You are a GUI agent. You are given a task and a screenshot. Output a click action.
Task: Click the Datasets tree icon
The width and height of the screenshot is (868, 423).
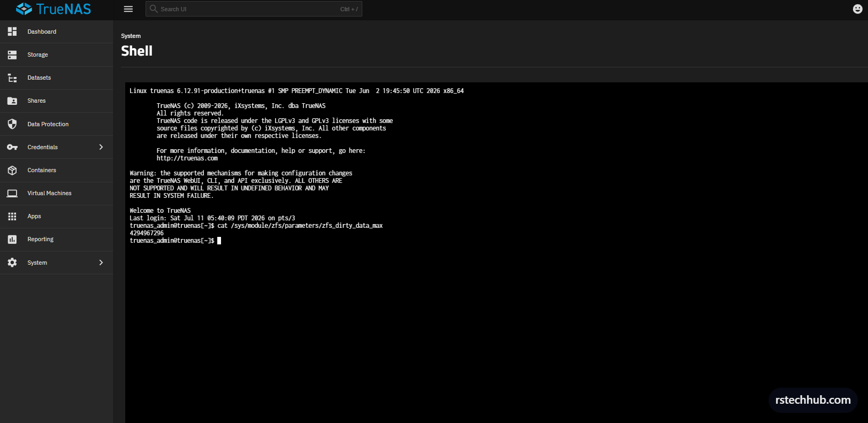pyautogui.click(x=12, y=78)
